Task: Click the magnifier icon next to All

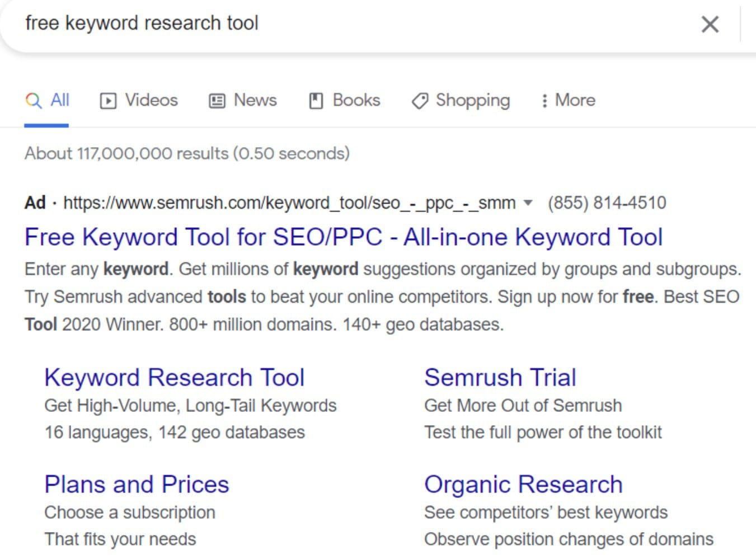Action: coord(34,101)
